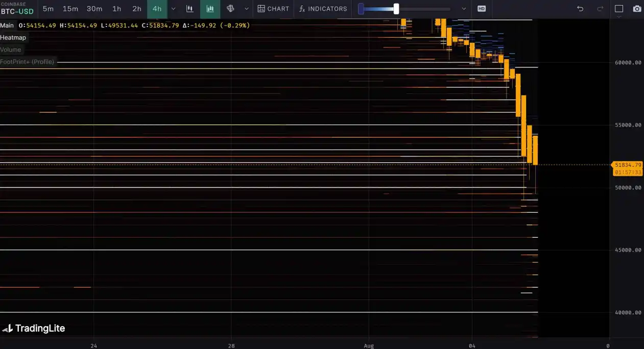Toggle the Heatmap layer label

point(13,37)
